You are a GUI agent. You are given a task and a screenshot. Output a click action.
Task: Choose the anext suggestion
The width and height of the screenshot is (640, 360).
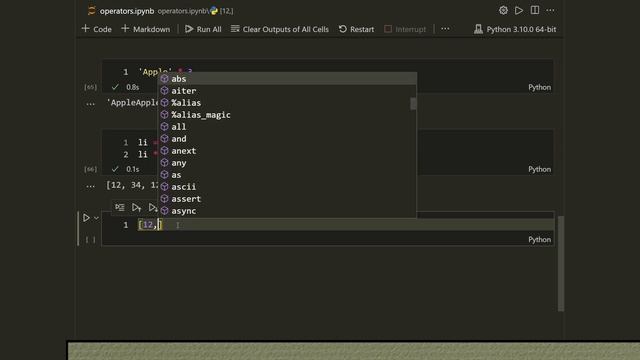287,151
